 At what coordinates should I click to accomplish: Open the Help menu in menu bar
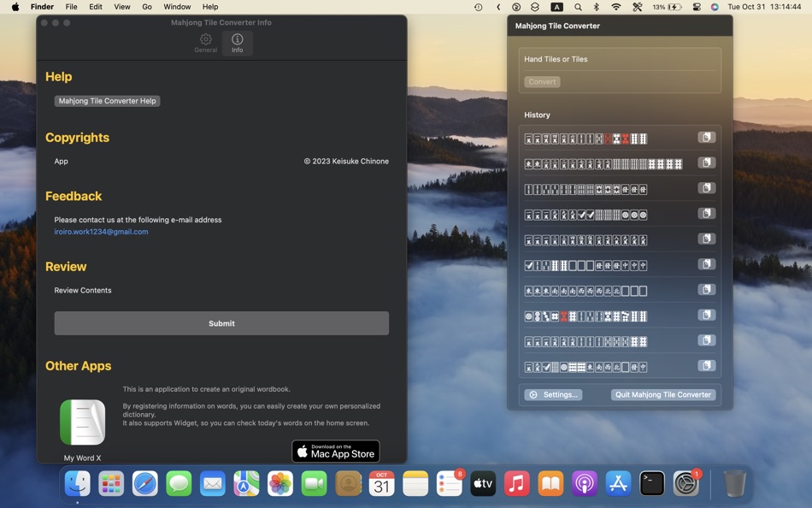click(210, 7)
